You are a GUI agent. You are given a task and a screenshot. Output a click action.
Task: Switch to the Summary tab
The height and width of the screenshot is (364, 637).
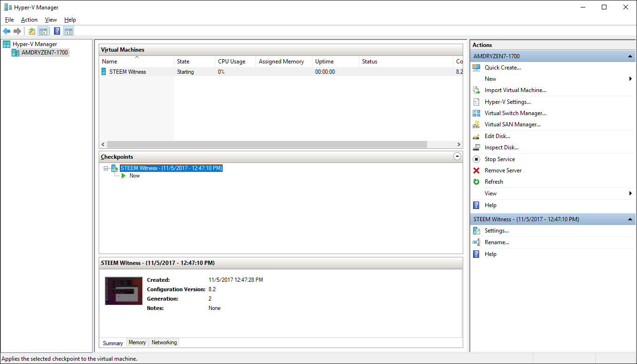(113, 343)
